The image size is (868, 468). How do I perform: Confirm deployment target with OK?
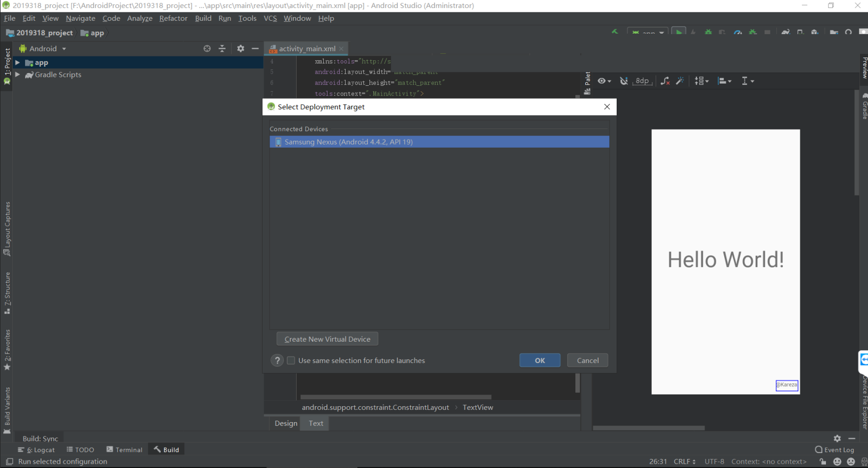540,360
